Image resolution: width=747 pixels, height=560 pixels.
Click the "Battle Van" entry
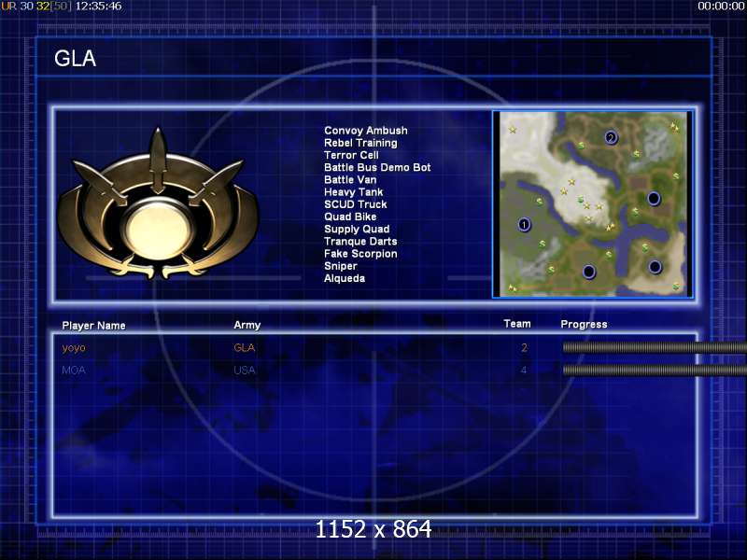click(350, 180)
